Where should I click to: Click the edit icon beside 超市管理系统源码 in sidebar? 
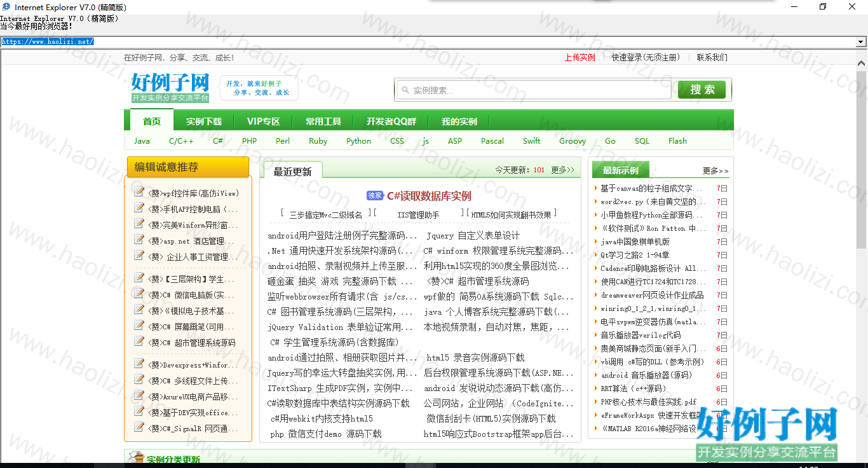pos(139,341)
